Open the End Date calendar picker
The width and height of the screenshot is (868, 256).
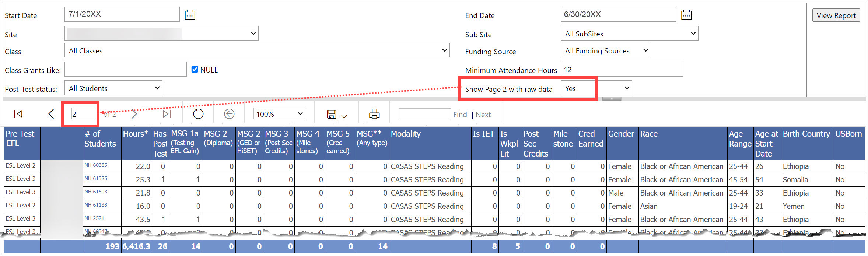click(x=686, y=15)
